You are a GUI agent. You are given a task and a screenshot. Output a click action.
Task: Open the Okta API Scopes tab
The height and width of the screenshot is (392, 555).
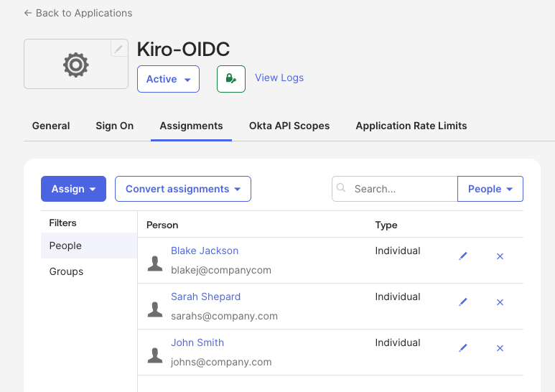[289, 126]
